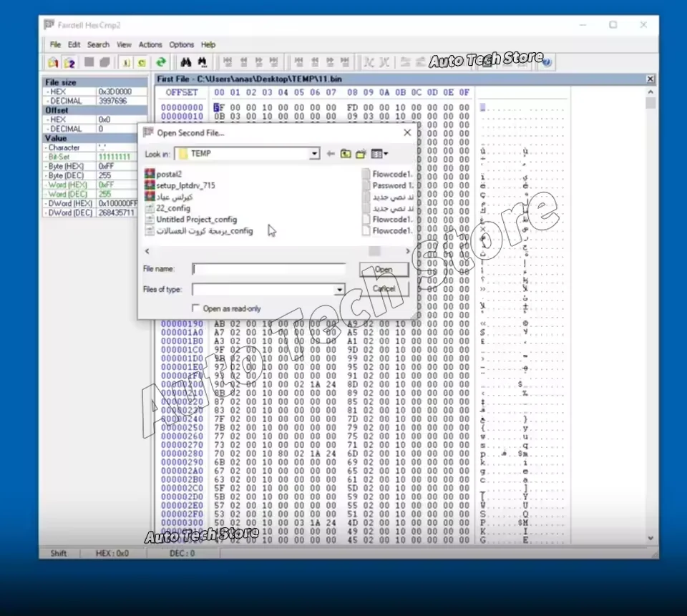687x616 pixels.
Task: Click the hex view scrollbar up arrow
Action: 651,92
